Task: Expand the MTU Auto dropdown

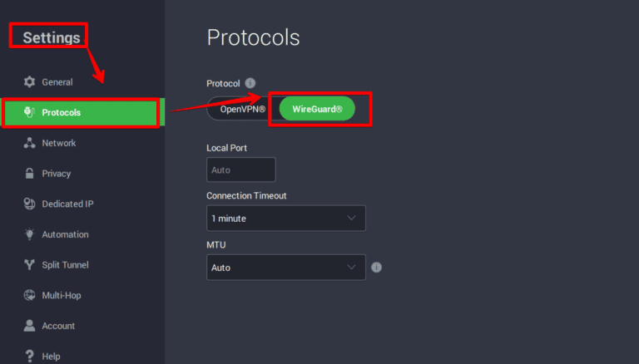Action: coord(285,268)
